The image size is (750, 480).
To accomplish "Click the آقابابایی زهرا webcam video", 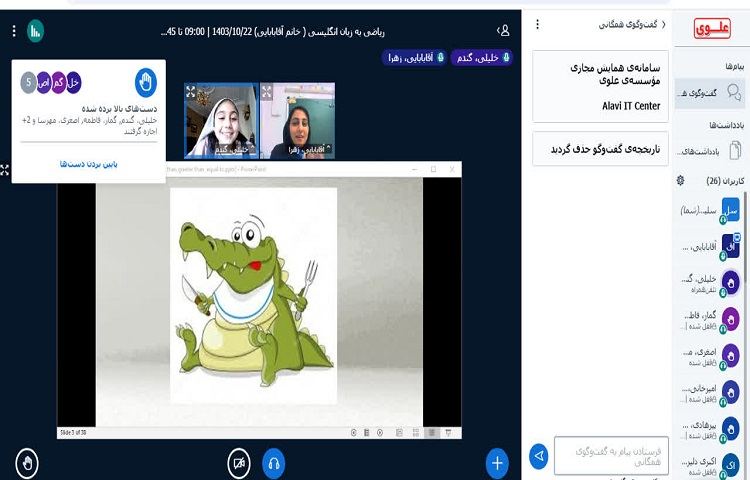I will [297, 120].
